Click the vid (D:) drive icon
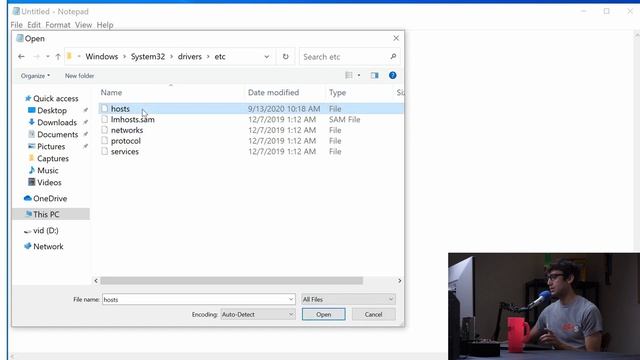The image size is (640, 360). click(x=27, y=231)
